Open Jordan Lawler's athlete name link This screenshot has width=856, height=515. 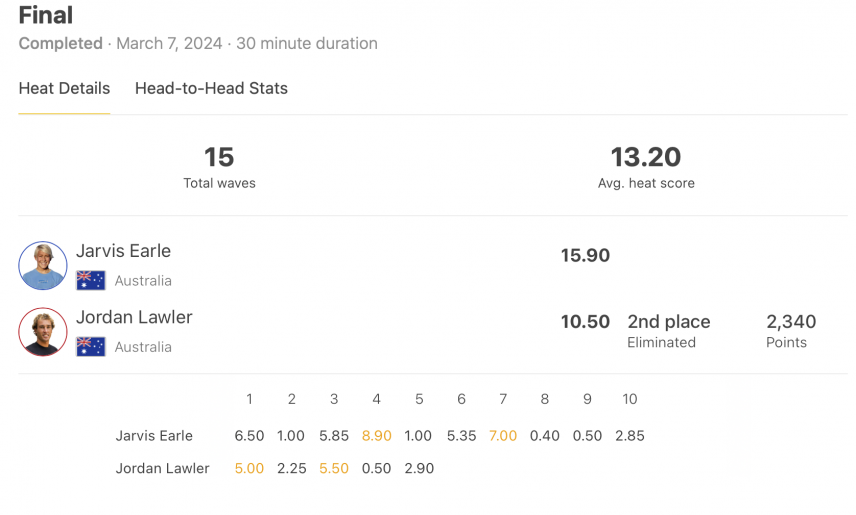coord(134,317)
